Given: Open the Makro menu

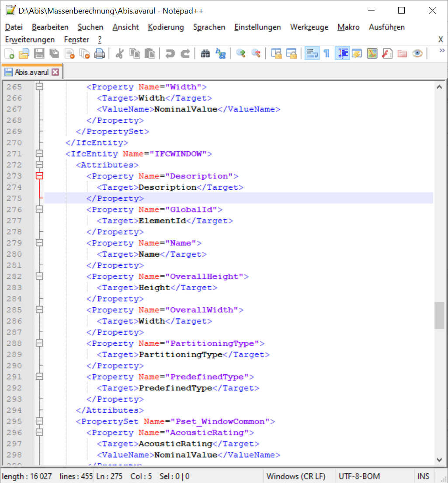Looking at the screenshot, I should click(348, 27).
